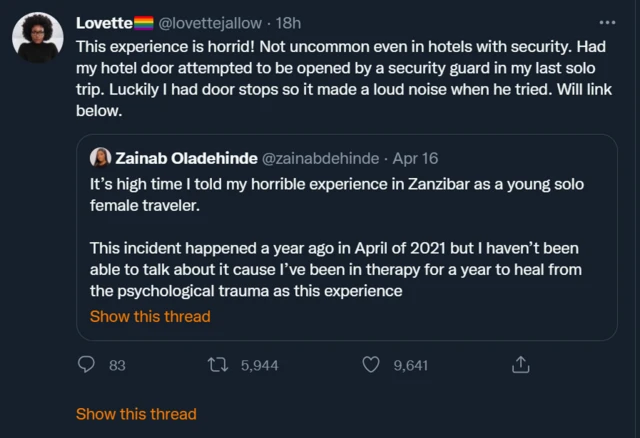Like the tweet with heart icon
640x438 pixels.
[371, 365]
